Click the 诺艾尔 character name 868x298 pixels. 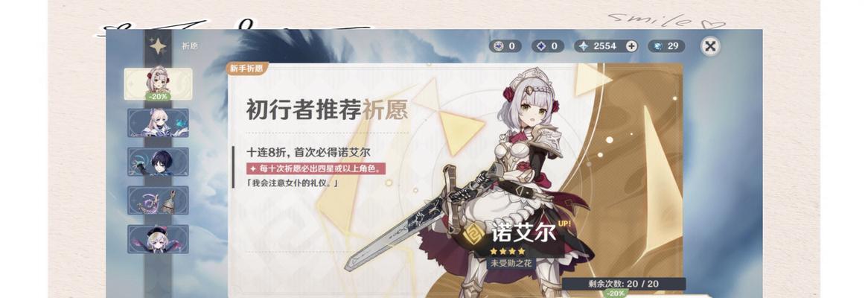click(523, 232)
